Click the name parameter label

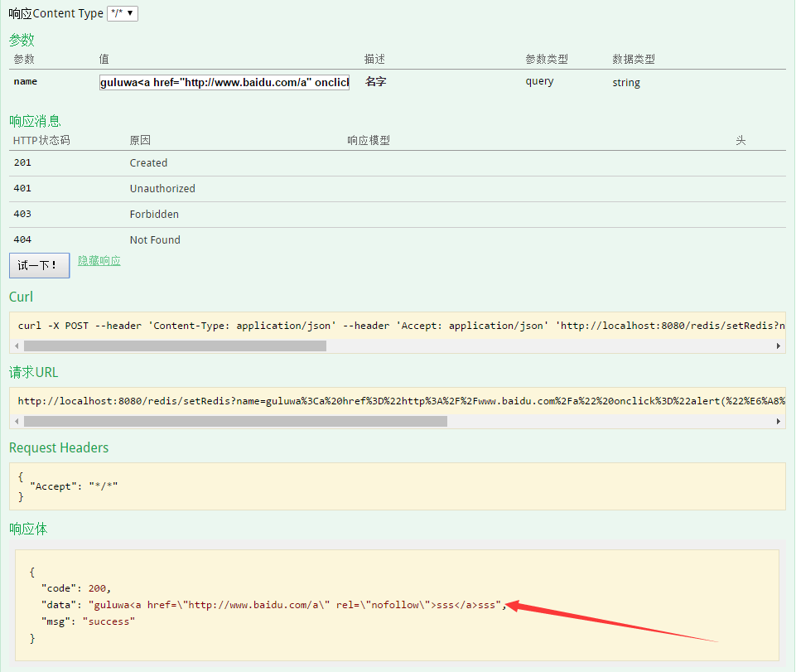(x=26, y=81)
